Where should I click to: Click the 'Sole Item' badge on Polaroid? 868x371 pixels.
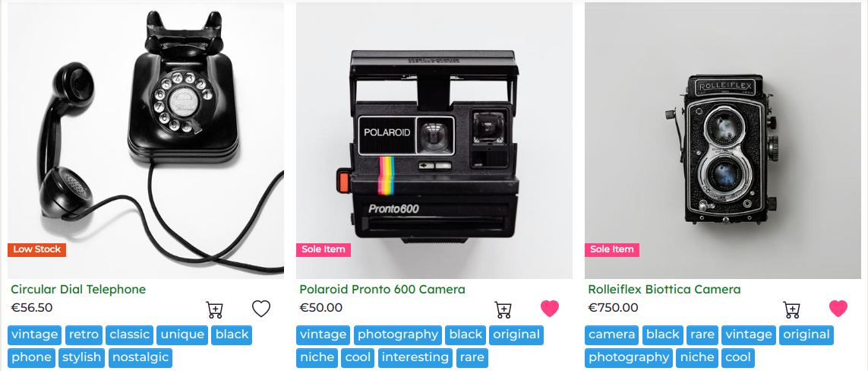(x=324, y=249)
